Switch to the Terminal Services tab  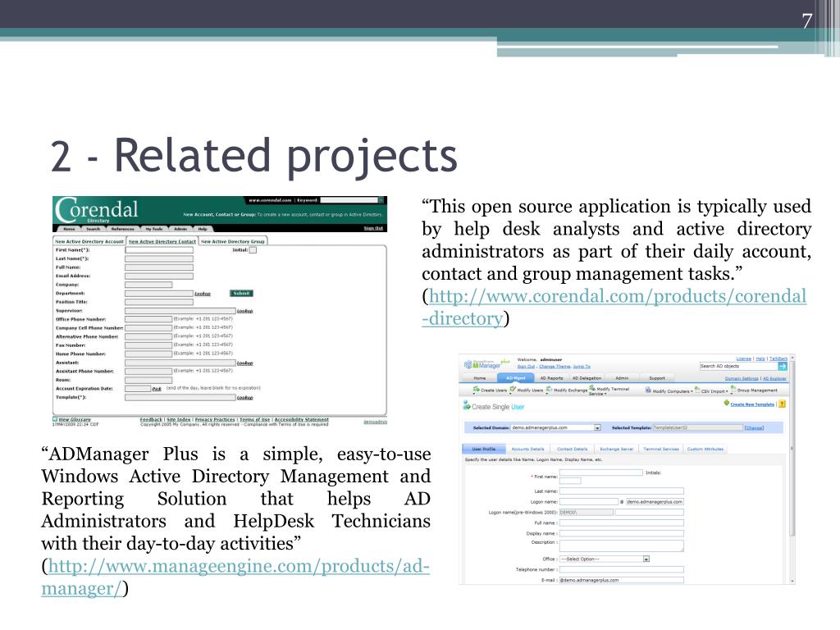click(x=660, y=449)
